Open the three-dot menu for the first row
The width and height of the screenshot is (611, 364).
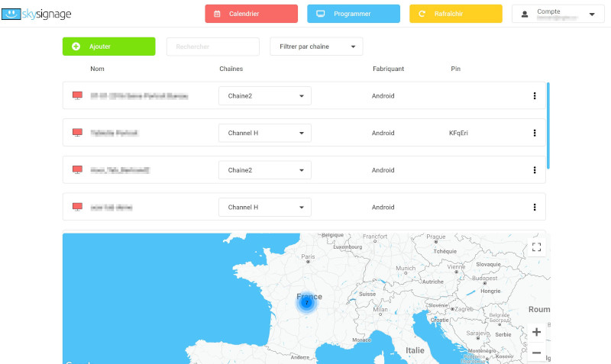click(x=534, y=95)
